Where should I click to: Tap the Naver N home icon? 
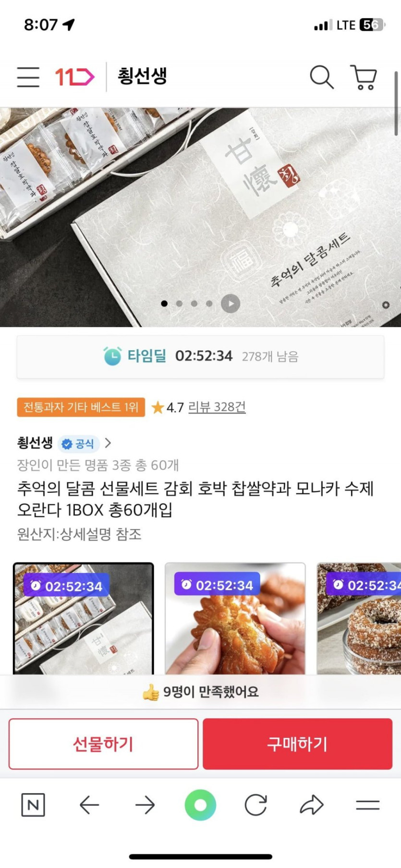click(x=33, y=805)
